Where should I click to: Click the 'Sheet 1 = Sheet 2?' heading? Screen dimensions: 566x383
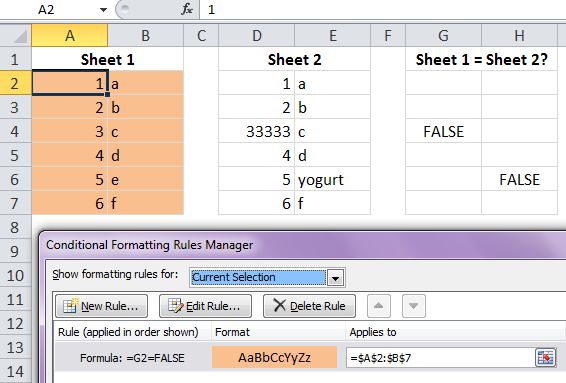(482, 59)
